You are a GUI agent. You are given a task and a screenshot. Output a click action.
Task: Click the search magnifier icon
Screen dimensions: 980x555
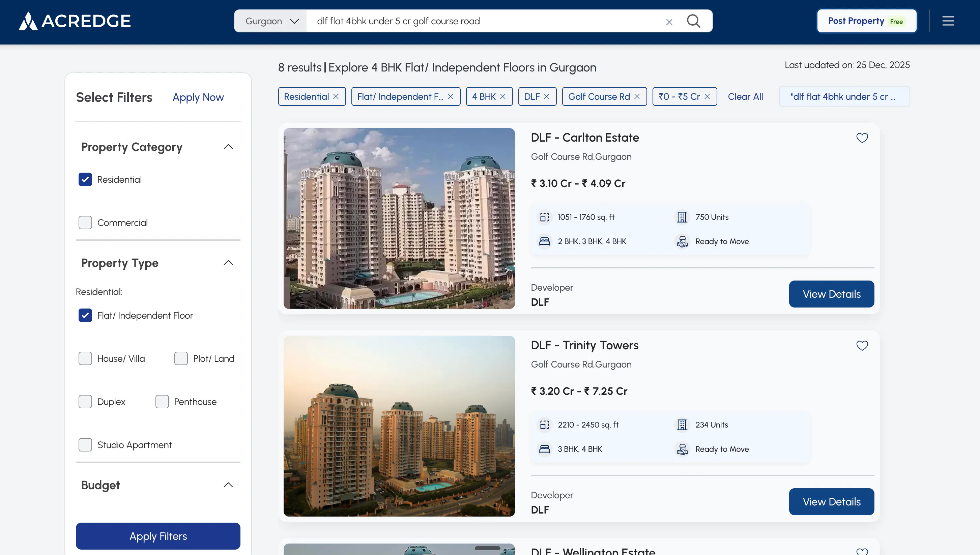[693, 21]
